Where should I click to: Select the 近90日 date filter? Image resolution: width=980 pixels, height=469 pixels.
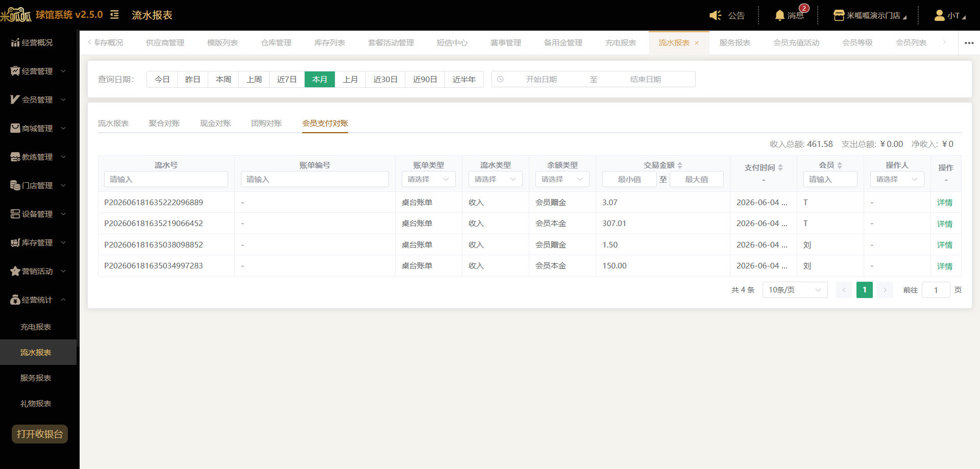point(425,79)
